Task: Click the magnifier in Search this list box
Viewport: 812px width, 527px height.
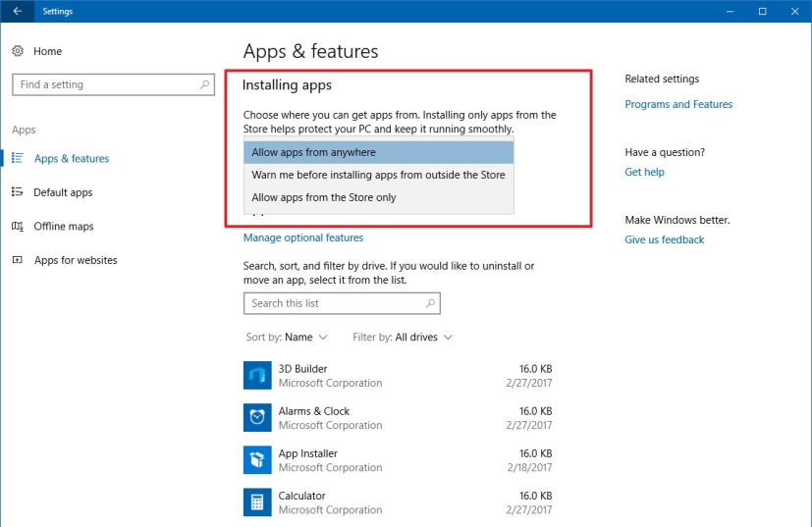Action: pyautogui.click(x=430, y=303)
